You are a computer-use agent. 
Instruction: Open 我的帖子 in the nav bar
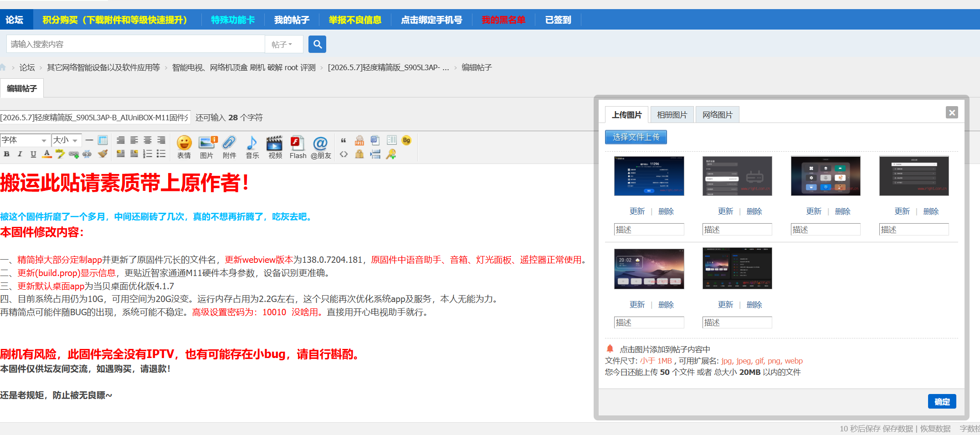coord(292,20)
